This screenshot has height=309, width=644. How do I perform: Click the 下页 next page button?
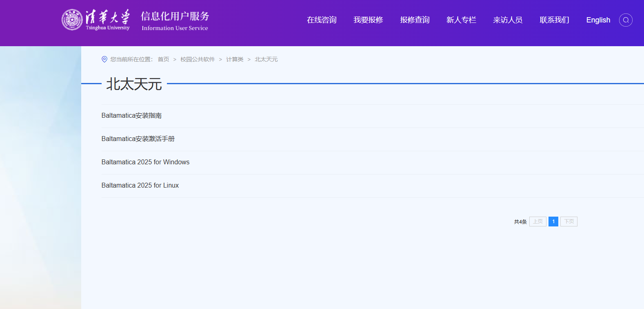569,222
